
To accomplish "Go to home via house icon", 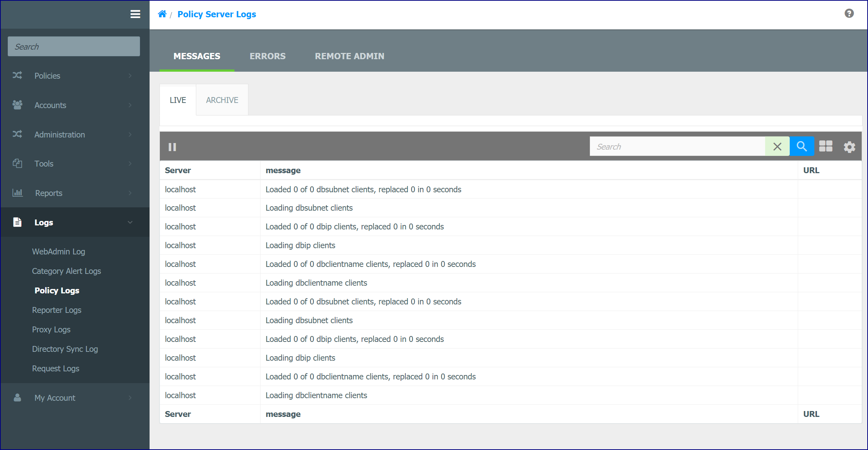I will [162, 14].
